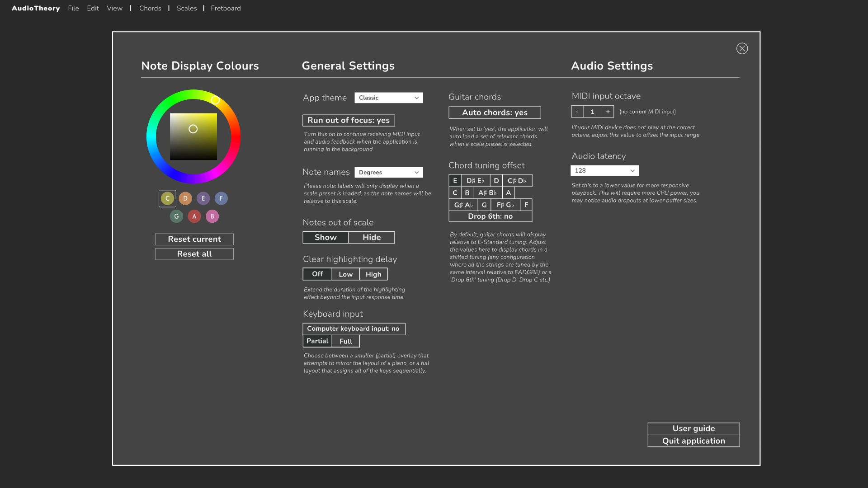The width and height of the screenshot is (868, 488).
Task: Click the D note colour icon
Action: (x=185, y=198)
